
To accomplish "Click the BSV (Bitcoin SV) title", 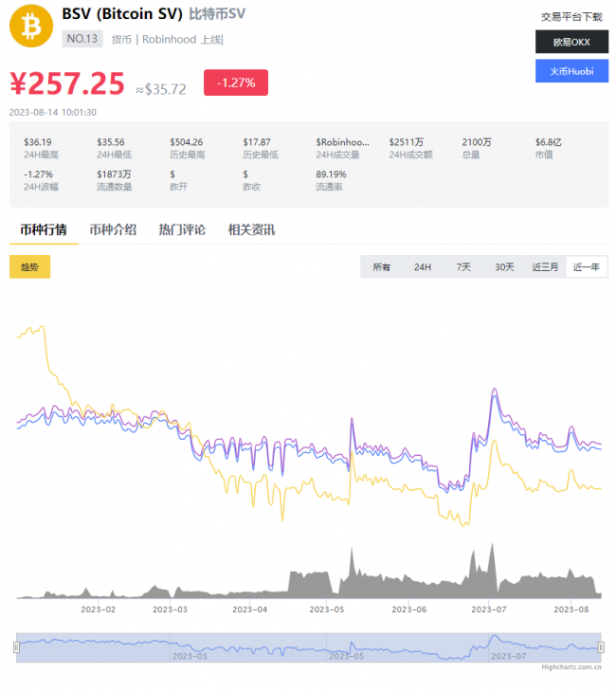I will click(122, 13).
